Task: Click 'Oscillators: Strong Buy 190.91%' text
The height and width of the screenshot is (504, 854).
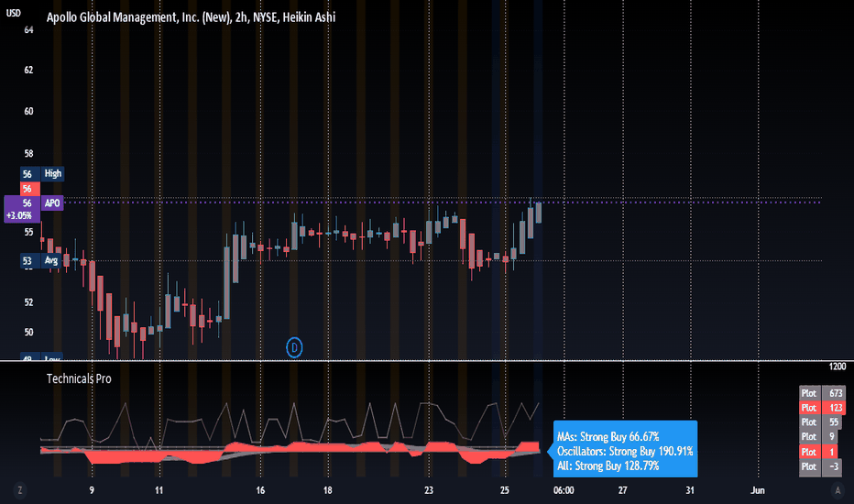Action: click(625, 451)
